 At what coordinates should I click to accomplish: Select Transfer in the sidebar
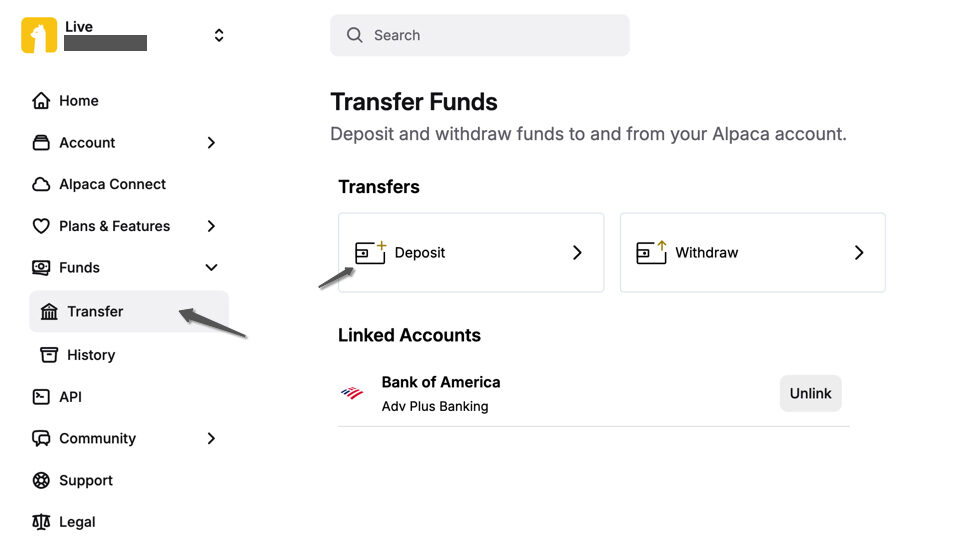[x=95, y=312]
